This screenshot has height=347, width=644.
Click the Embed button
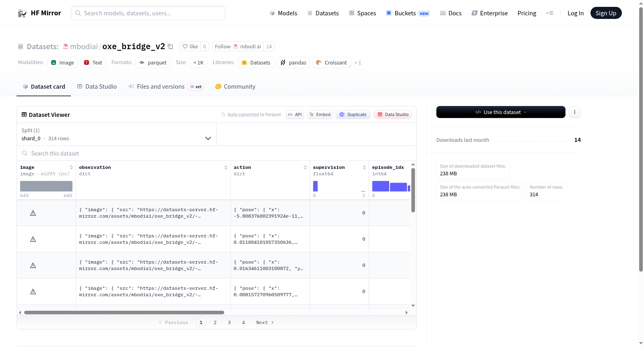320,114
